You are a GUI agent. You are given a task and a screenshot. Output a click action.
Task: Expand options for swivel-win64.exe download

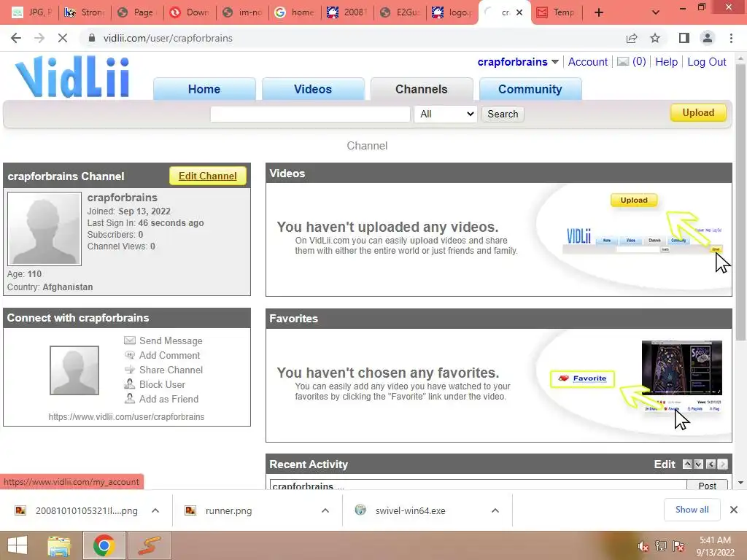point(495,510)
